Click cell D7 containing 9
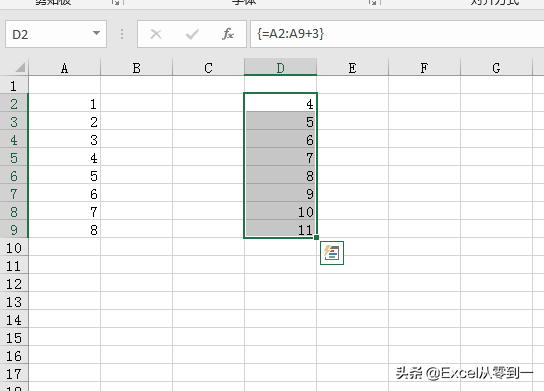The width and height of the screenshot is (544, 391). point(280,193)
